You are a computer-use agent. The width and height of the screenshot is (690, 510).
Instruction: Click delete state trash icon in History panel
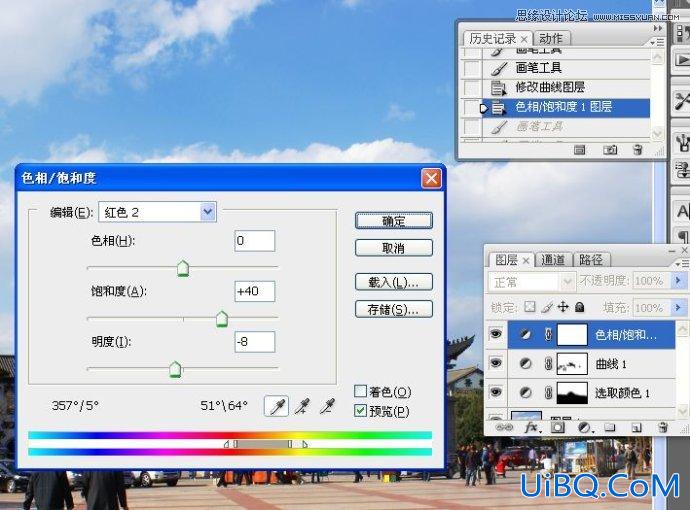(x=638, y=150)
